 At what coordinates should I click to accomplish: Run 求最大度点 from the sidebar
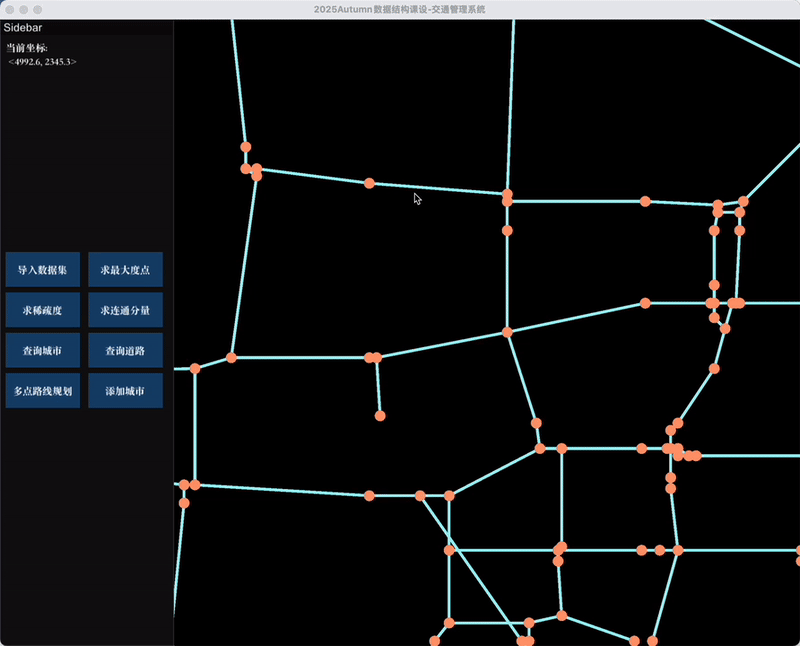point(126,269)
